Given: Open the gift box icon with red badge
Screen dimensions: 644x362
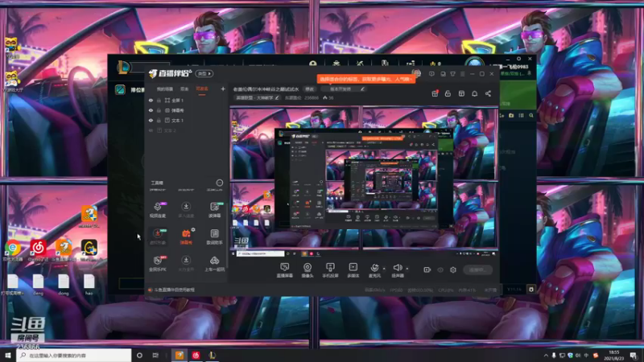Looking at the screenshot, I should click(435, 93).
